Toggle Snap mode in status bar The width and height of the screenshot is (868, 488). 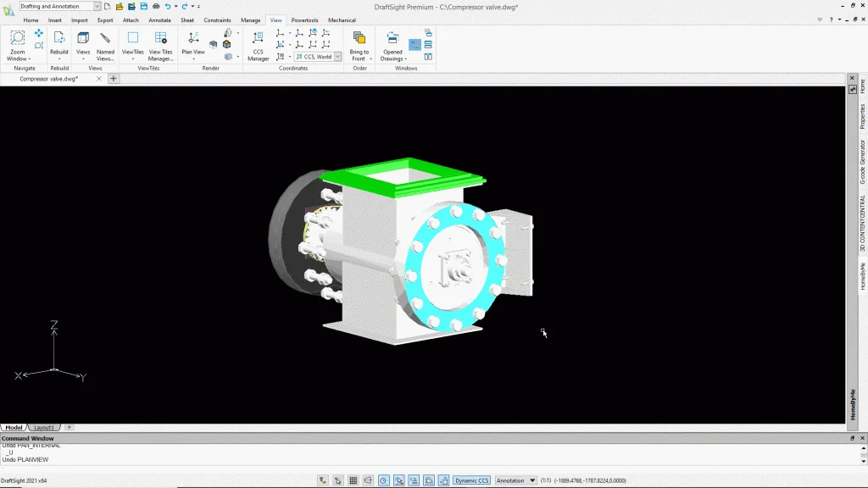tap(338, 480)
